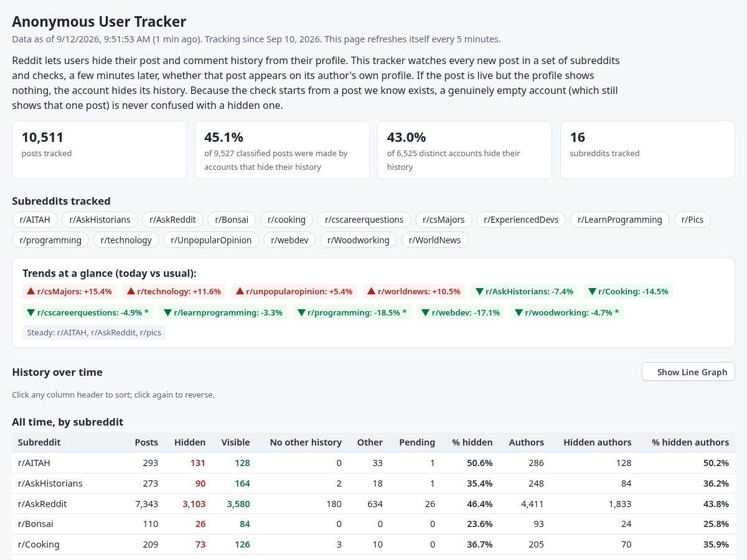Viewport: 747px width, 560px height.
Task: Click the r/cscareerquestions -4.9% trend badge
Action: 88,312
